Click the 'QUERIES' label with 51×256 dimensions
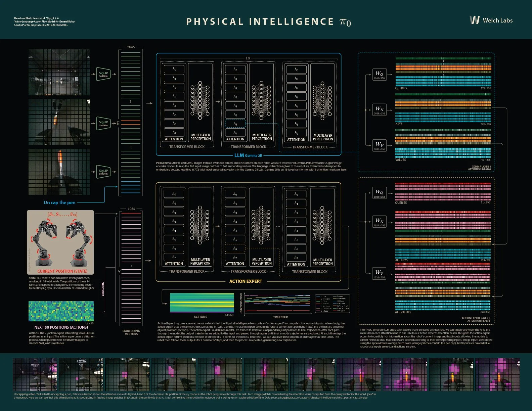 [x=401, y=203]
